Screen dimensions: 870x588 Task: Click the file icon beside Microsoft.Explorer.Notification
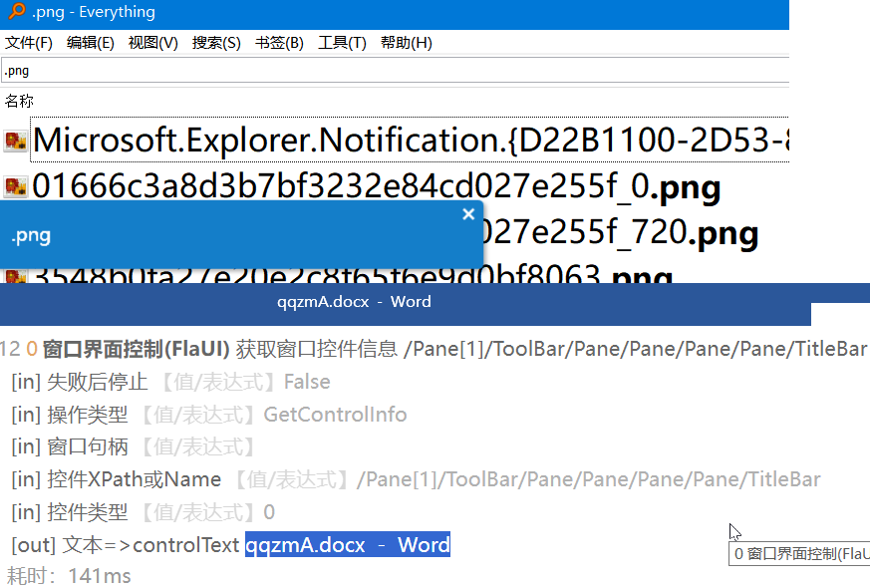point(16,141)
